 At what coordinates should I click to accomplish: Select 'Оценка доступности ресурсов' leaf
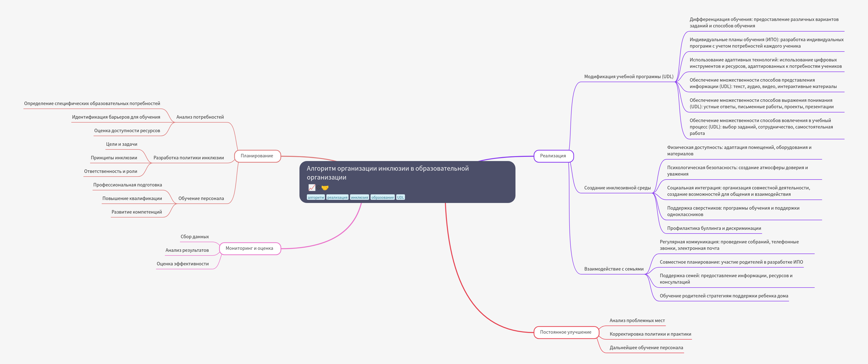point(127,131)
